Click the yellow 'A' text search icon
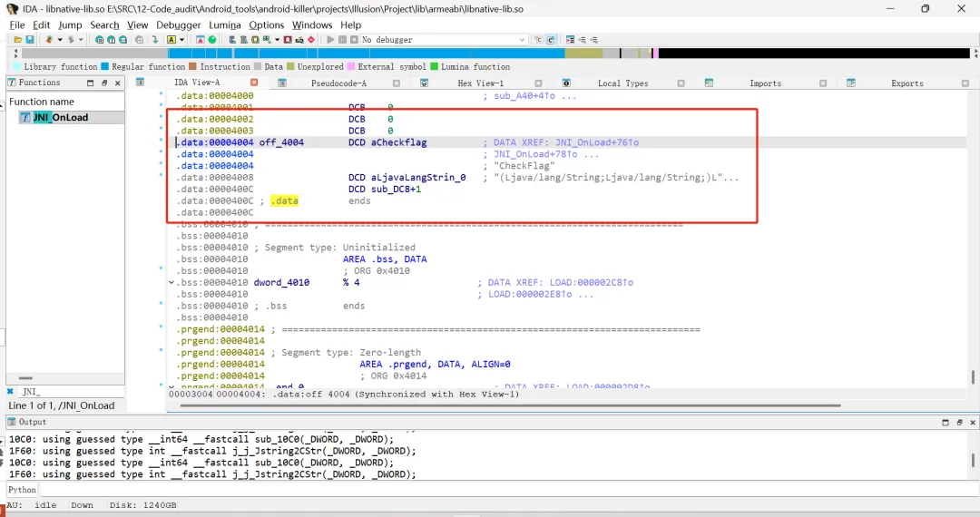 (x=171, y=40)
